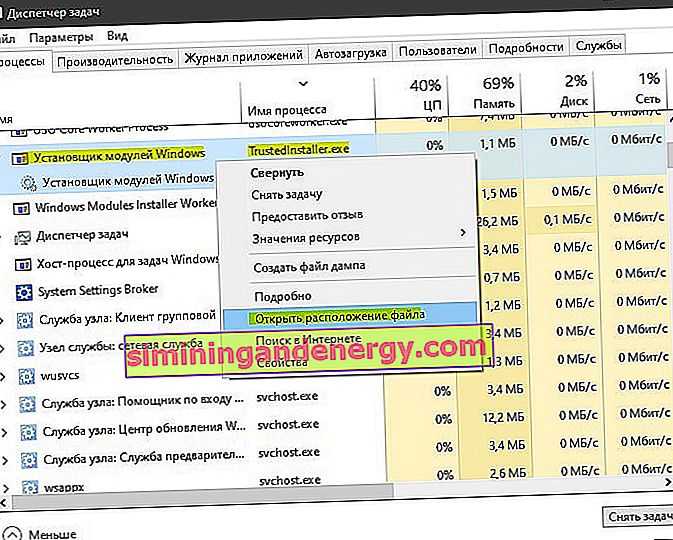This screenshot has height=540, width=673.
Task: Click the Меньше collapse arrow icon
Action: click(x=12, y=533)
